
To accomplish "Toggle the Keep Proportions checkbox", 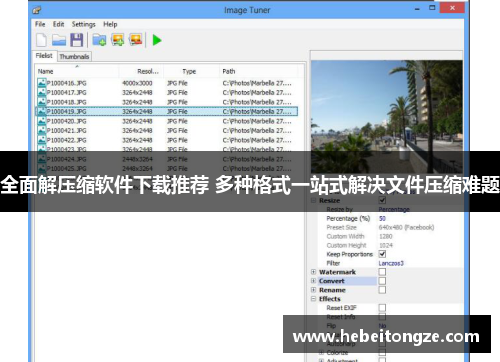I will pos(382,254).
